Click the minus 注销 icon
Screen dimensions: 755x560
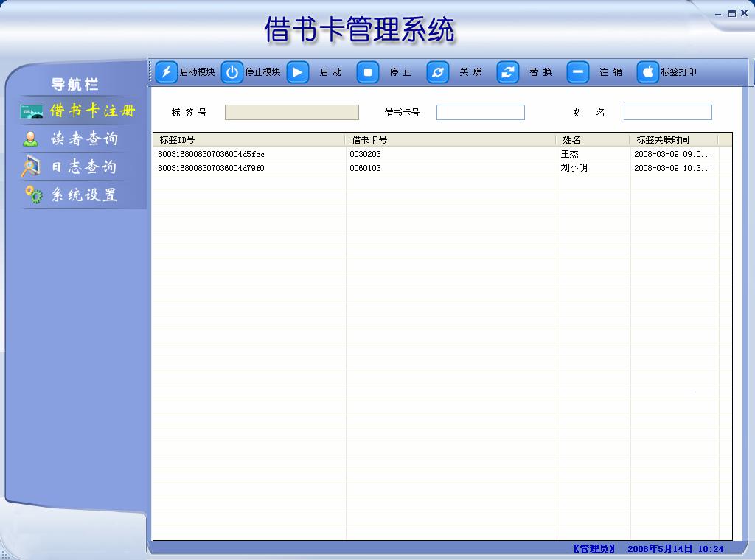pos(578,72)
